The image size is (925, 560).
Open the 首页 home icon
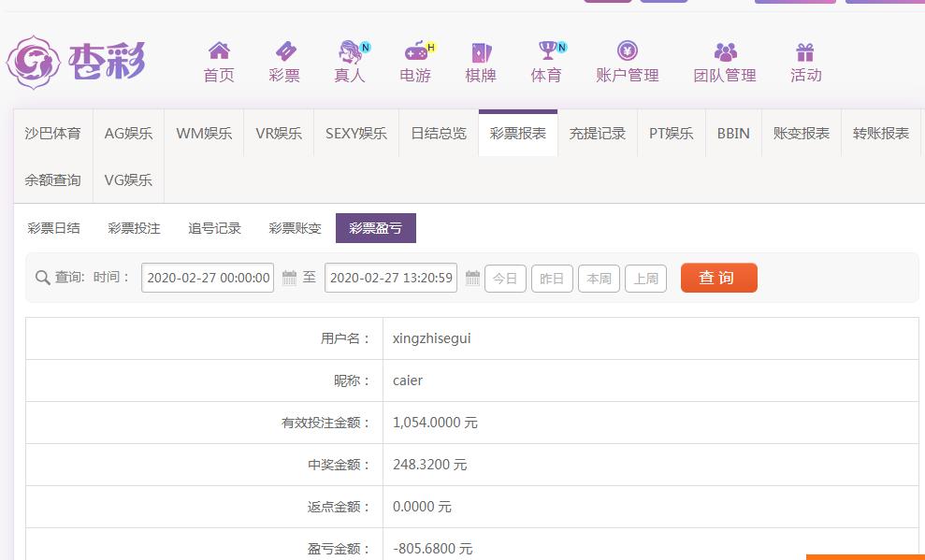(x=219, y=51)
